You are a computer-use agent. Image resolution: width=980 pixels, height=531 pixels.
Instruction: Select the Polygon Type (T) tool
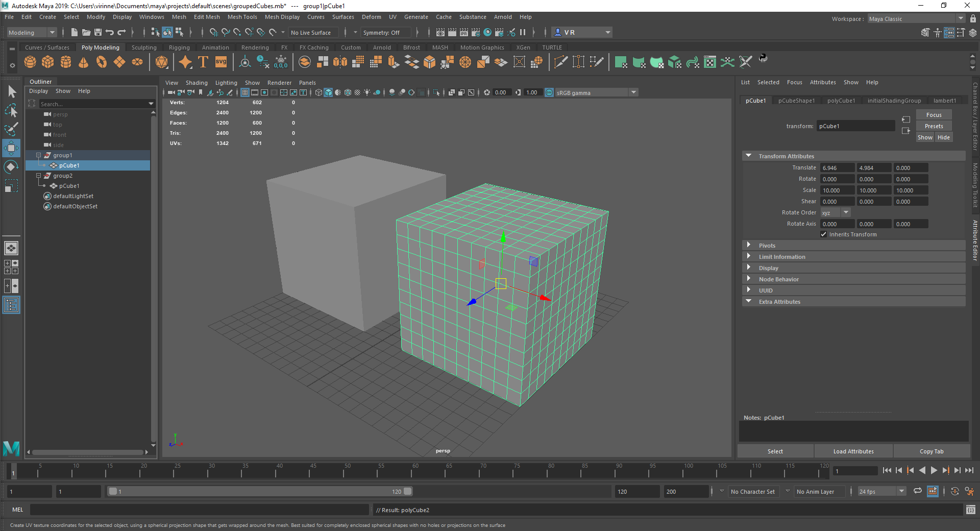[x=203, y=62]
